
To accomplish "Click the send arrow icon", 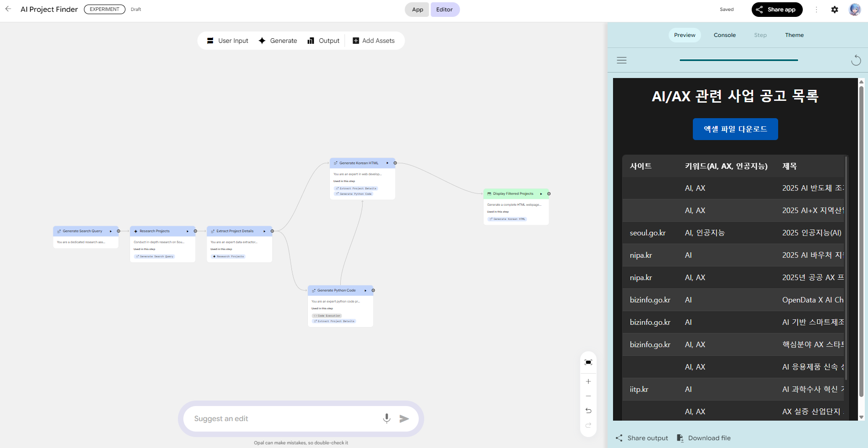I will point(404,419).
